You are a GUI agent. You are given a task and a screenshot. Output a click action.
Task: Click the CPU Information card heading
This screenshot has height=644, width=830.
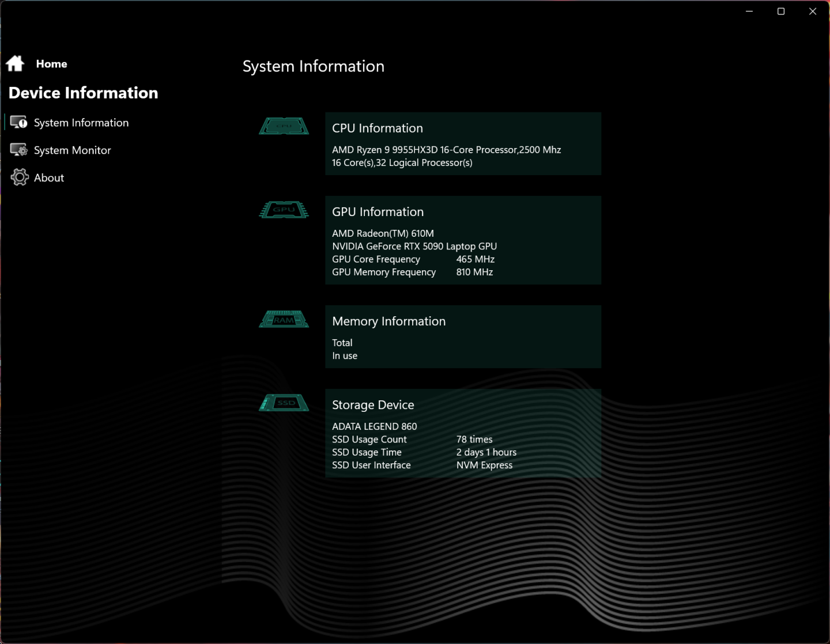(x=377, y=128)
